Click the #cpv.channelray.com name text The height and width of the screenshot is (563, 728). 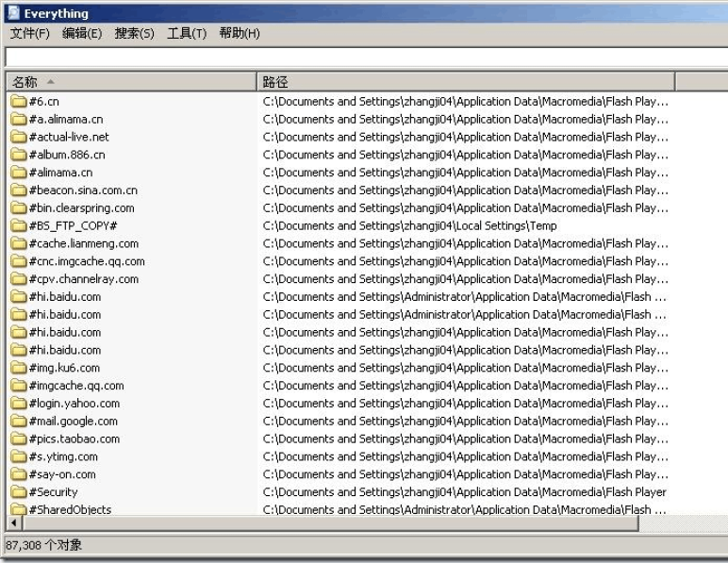(84, 279)
